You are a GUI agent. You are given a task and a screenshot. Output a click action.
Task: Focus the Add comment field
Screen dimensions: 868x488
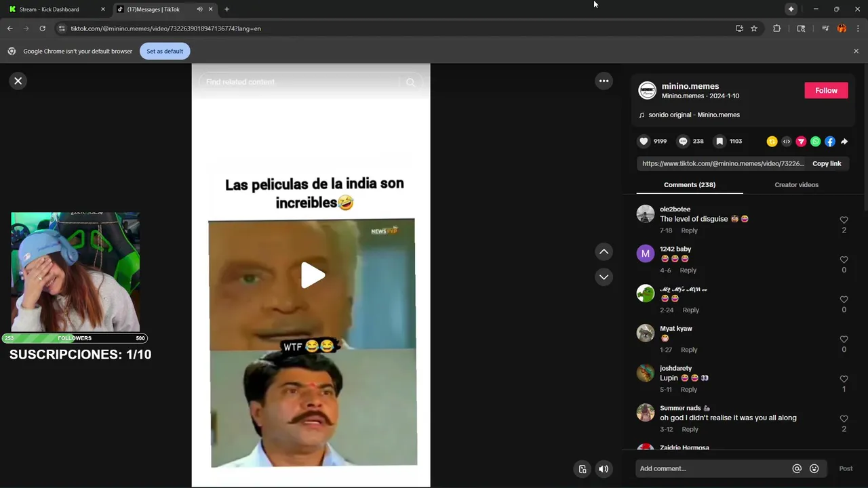click(712, 468)
